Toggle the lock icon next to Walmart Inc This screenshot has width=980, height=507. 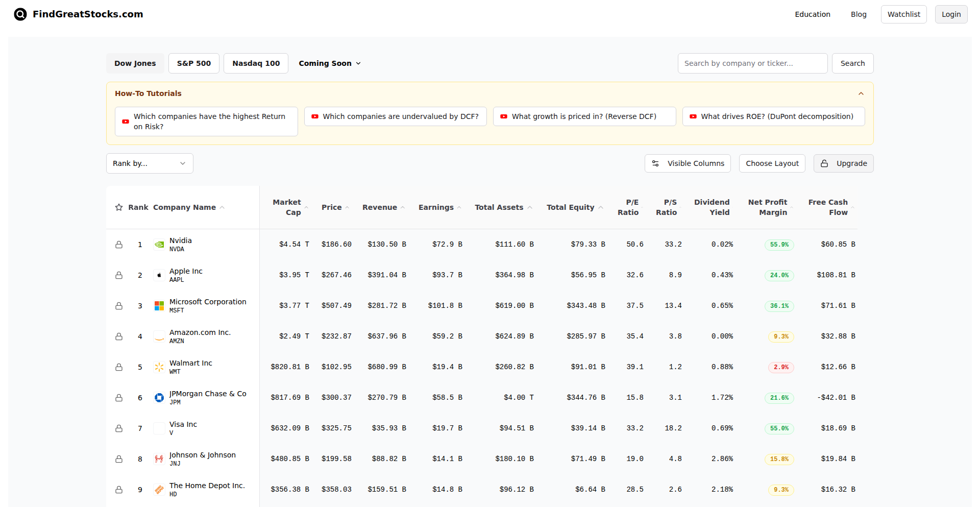[x=119, y=367]
